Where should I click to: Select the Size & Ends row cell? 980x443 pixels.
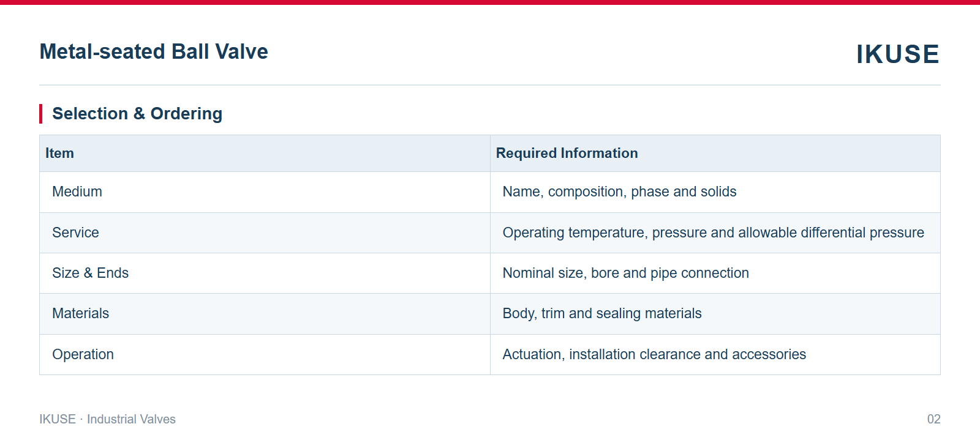[265, 274]
